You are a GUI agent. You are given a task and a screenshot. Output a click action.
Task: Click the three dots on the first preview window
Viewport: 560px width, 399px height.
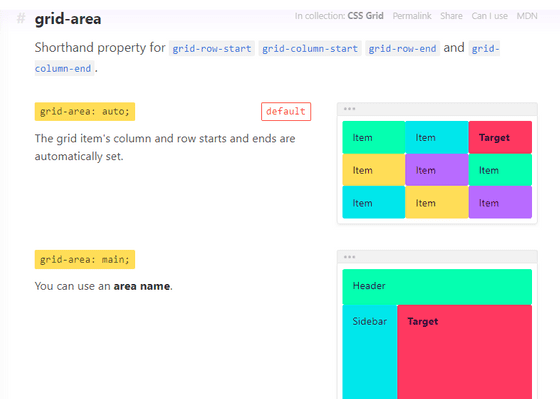click(349, 109)
